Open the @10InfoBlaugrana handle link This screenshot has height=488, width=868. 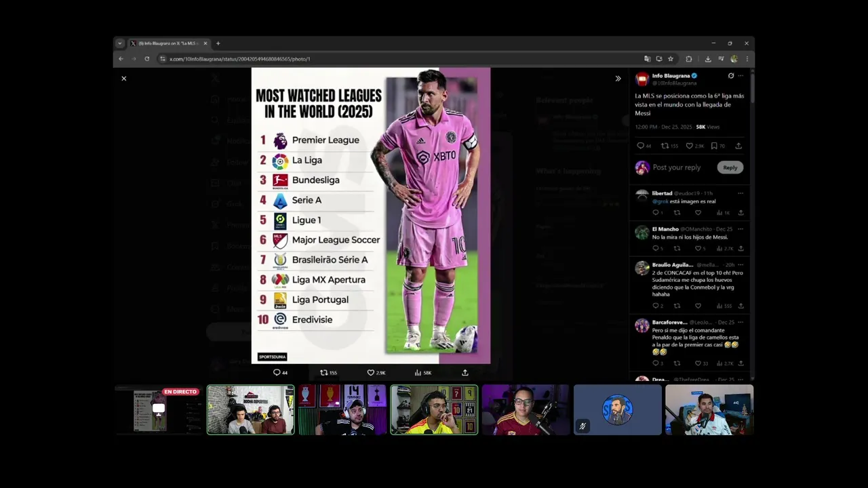coord(674,83)
